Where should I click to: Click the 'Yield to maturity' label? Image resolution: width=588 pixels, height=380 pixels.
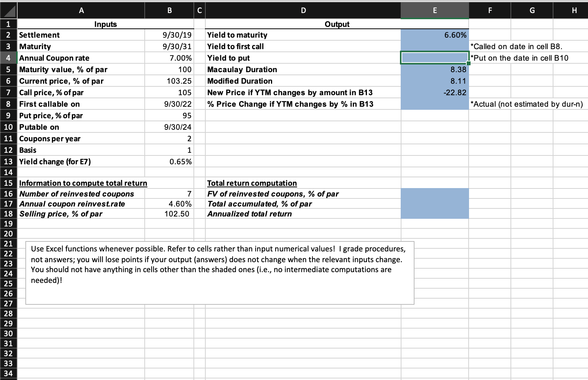click(x=237, y=35)
